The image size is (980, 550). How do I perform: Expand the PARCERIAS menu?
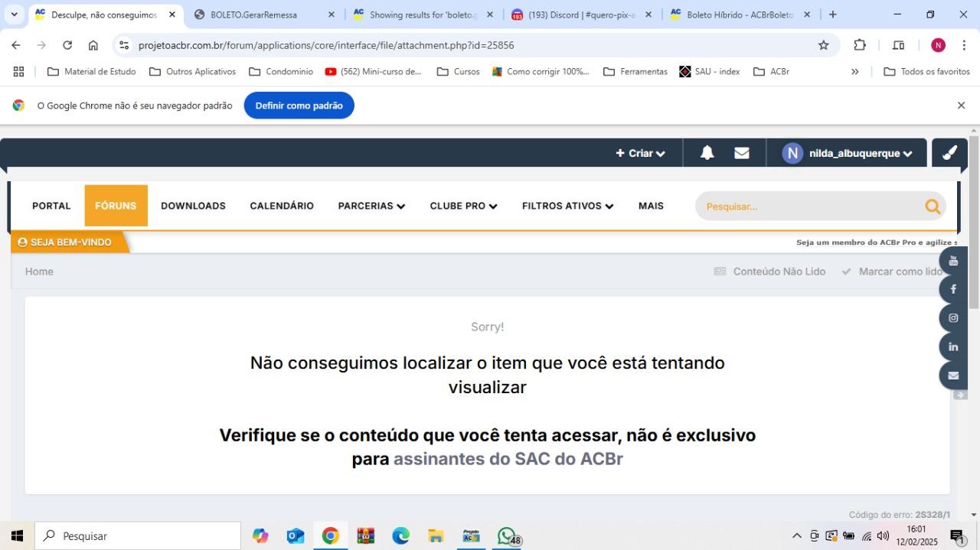[371, 206]
